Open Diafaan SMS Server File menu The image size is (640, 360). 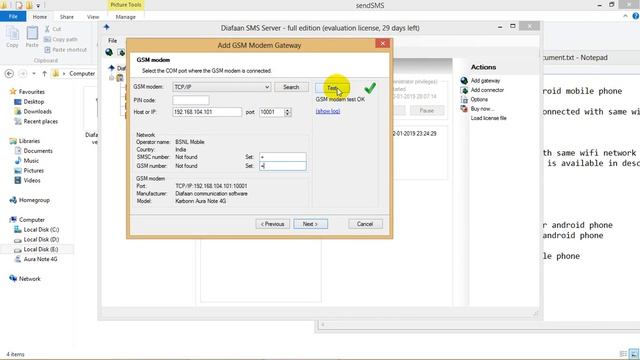(113, 40)
